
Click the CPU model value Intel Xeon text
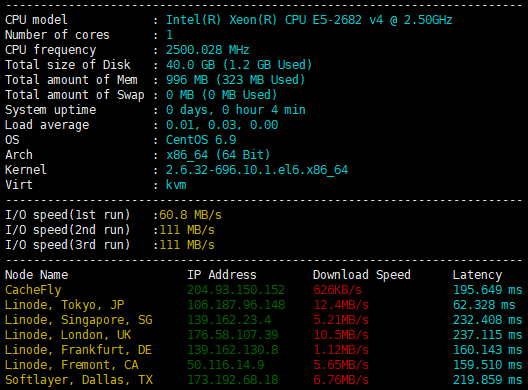(x=309, y=20)
